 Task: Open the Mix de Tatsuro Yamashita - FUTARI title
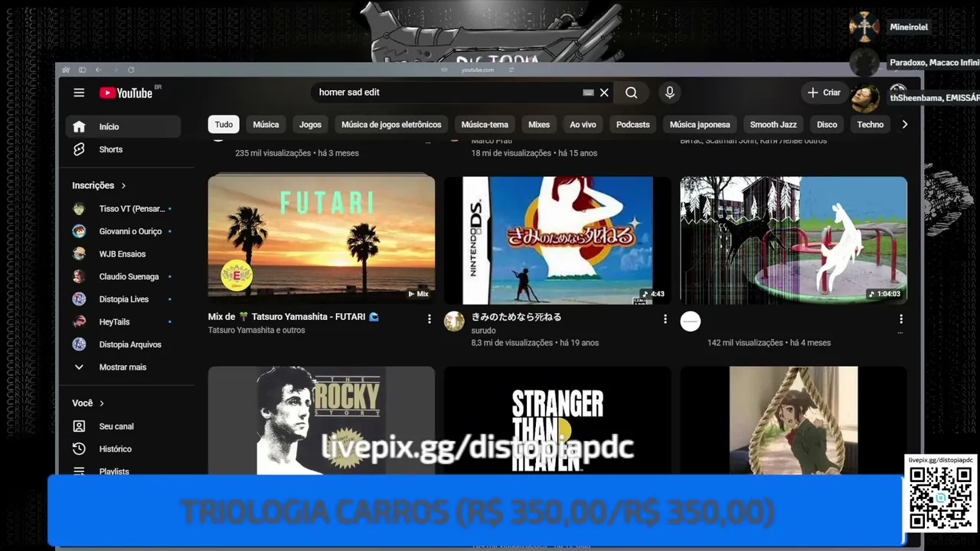click(294, 317)
